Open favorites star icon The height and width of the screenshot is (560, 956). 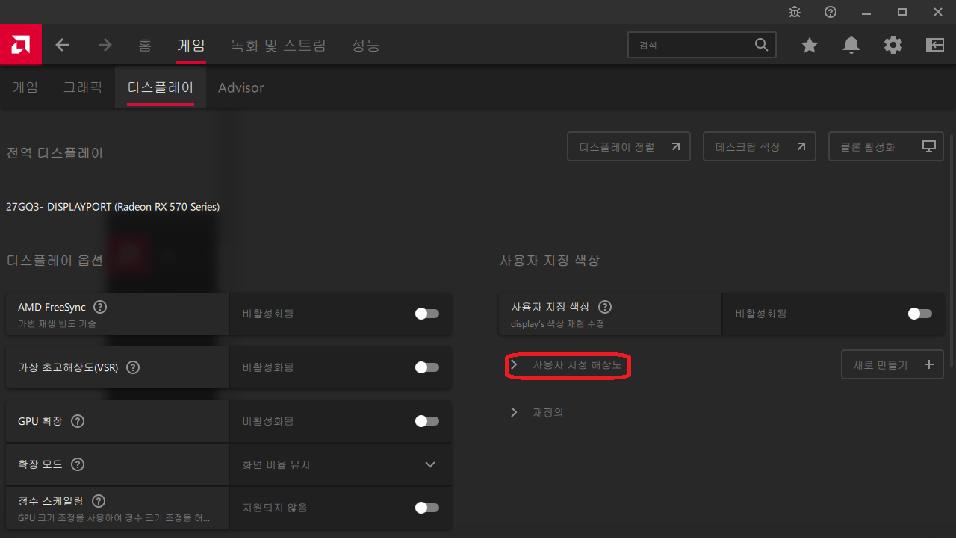click(810, 45)
